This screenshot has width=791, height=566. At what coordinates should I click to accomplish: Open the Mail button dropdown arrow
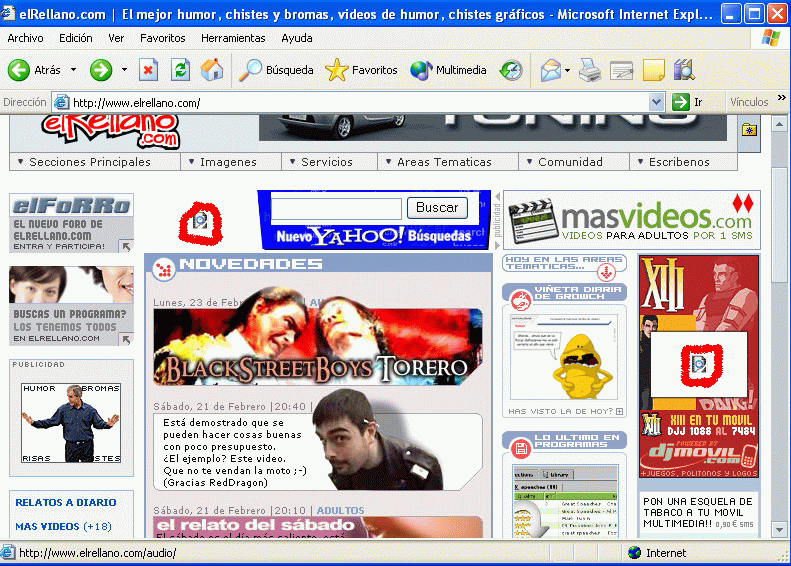(x=568, y=70)
